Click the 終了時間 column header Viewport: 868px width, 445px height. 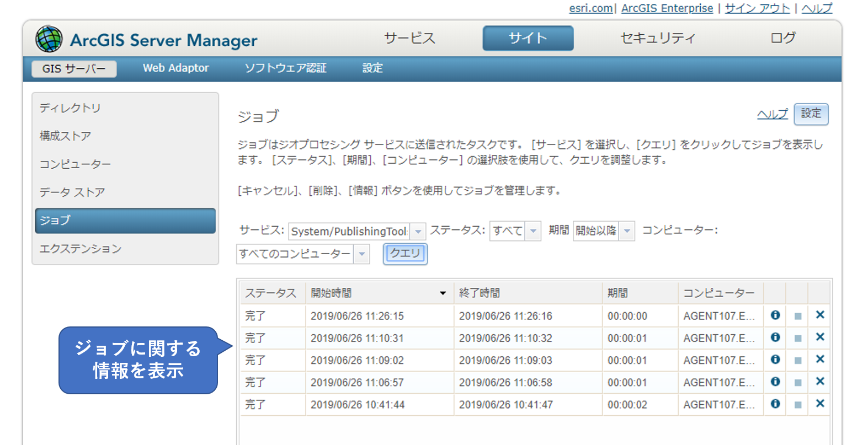(x=528, y=293)
